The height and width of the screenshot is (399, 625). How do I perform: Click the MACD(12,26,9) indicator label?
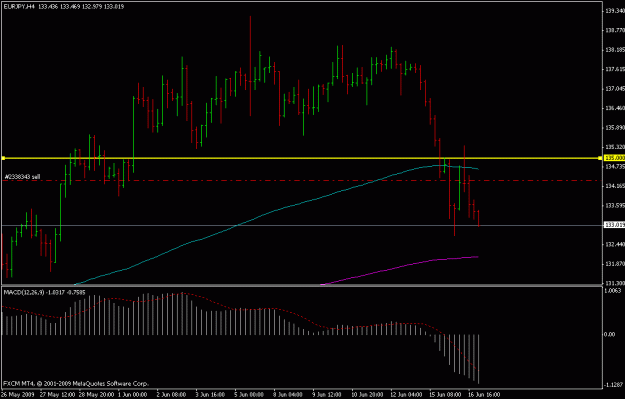tap(44, 293)
